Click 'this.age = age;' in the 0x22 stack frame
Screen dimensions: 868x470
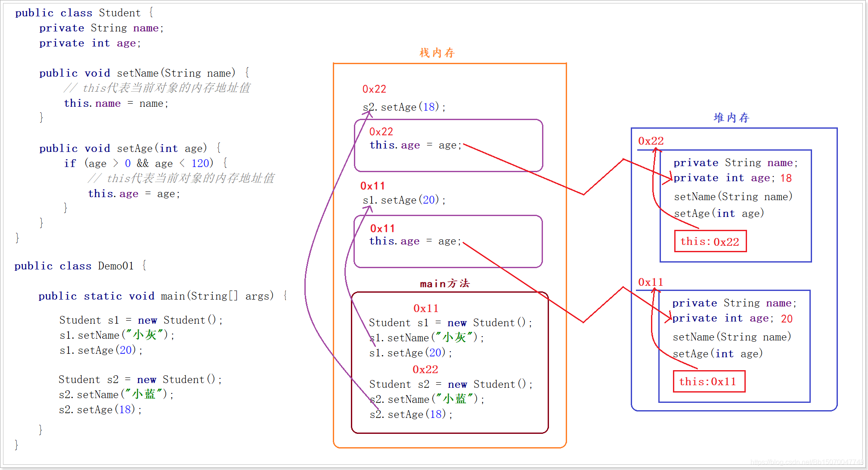[415, 145]
